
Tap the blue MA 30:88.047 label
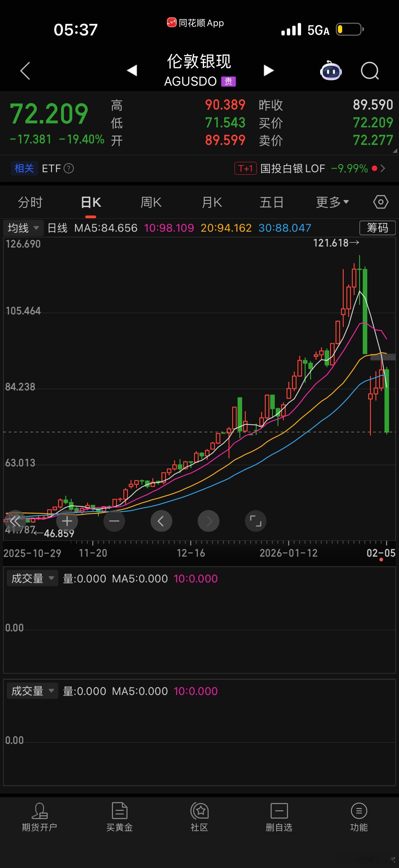(x=285, y=228)
